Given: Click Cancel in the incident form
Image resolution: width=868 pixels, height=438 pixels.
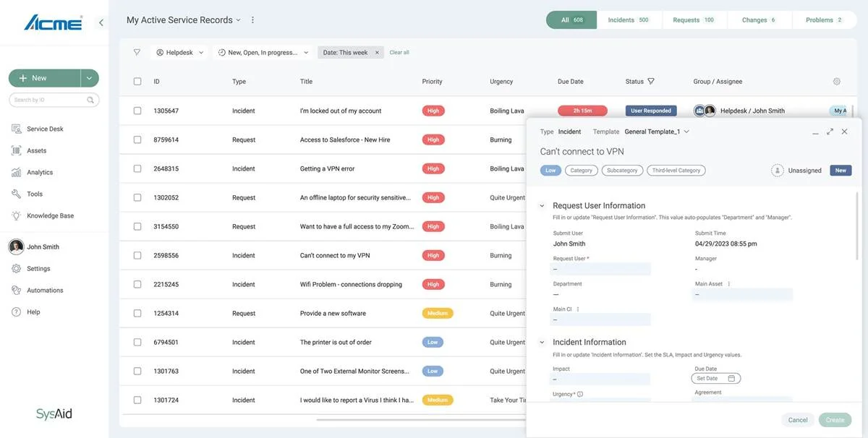Looking at the screenshot, I should tap(798, 420).
